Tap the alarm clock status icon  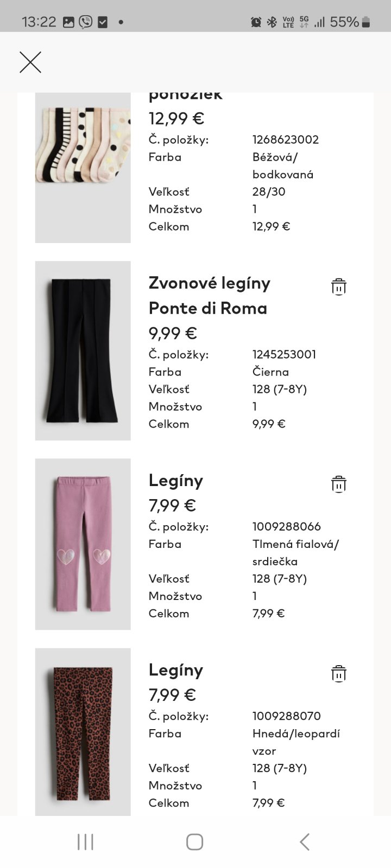(x=256, y=22)
